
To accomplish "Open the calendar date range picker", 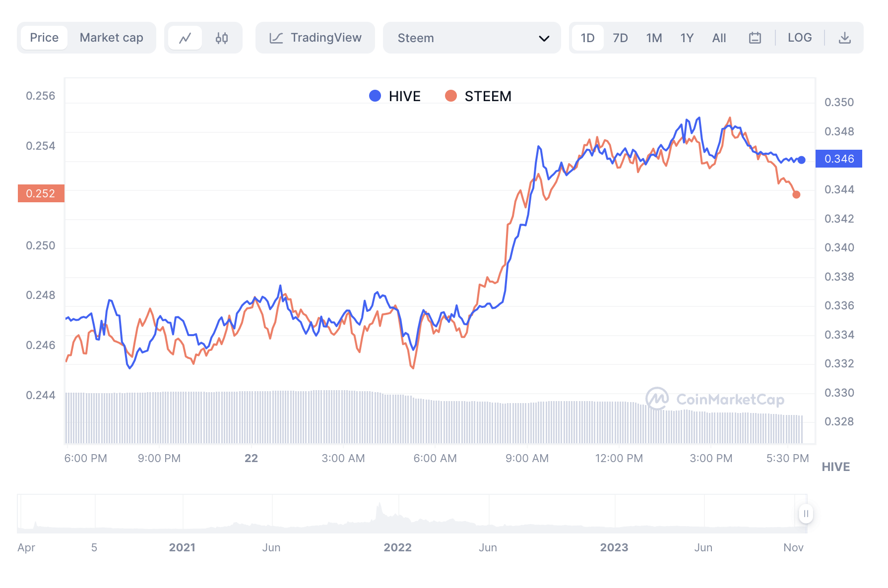I will 755,38.
